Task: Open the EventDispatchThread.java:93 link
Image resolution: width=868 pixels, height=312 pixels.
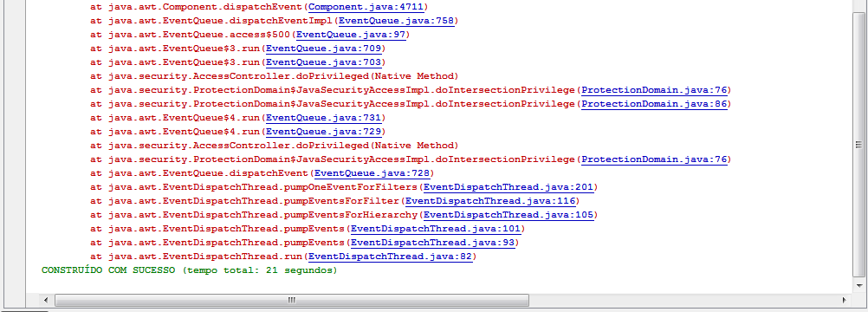Action: (x=432, y=243)
